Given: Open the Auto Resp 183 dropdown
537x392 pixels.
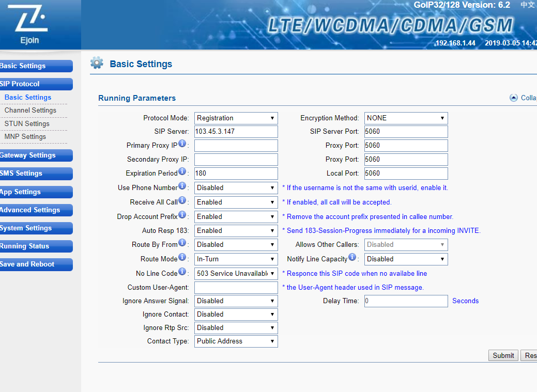Looking at the screenshot, I should click(x=236, y=231).
